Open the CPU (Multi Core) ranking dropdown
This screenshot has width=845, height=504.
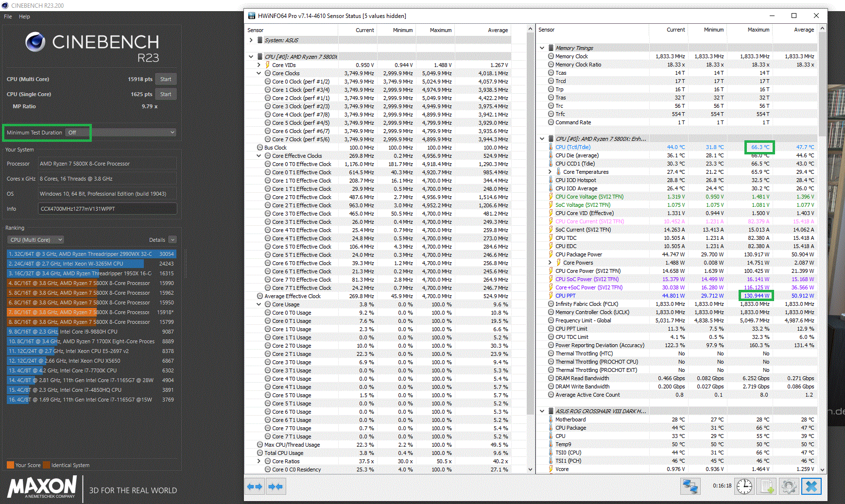pos(36,240)
